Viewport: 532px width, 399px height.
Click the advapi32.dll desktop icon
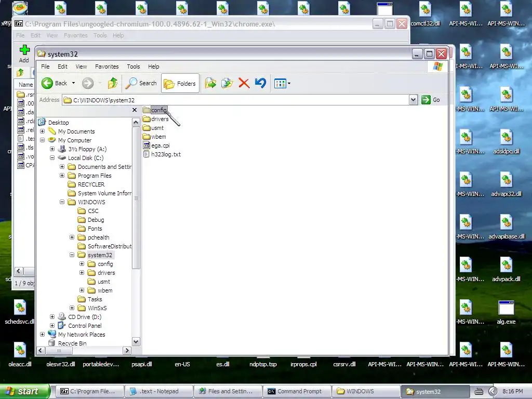506,184
